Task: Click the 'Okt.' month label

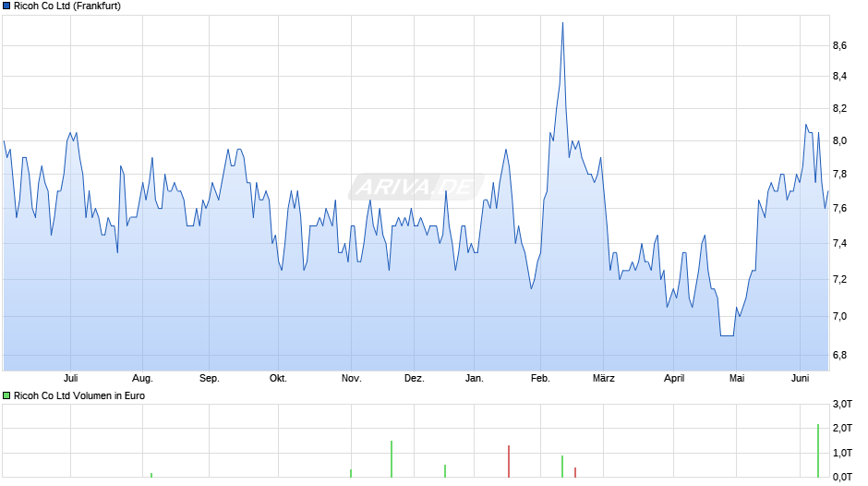Action: click(x=278, y=378)
